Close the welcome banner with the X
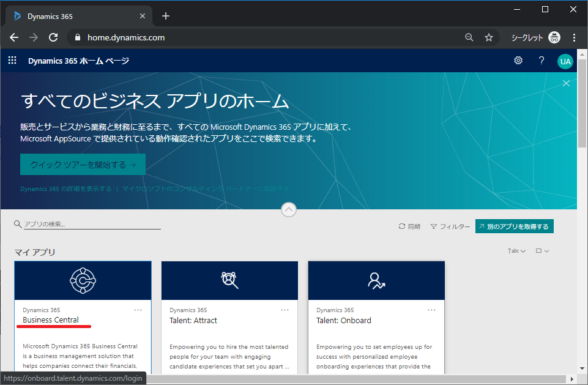Viewport: 588px width, 385px height. pos(566,83)
